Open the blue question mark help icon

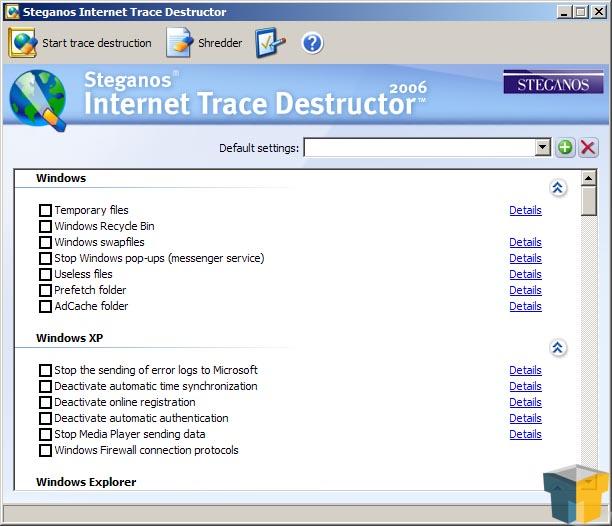pyautogui.click(x=312, y=43)
